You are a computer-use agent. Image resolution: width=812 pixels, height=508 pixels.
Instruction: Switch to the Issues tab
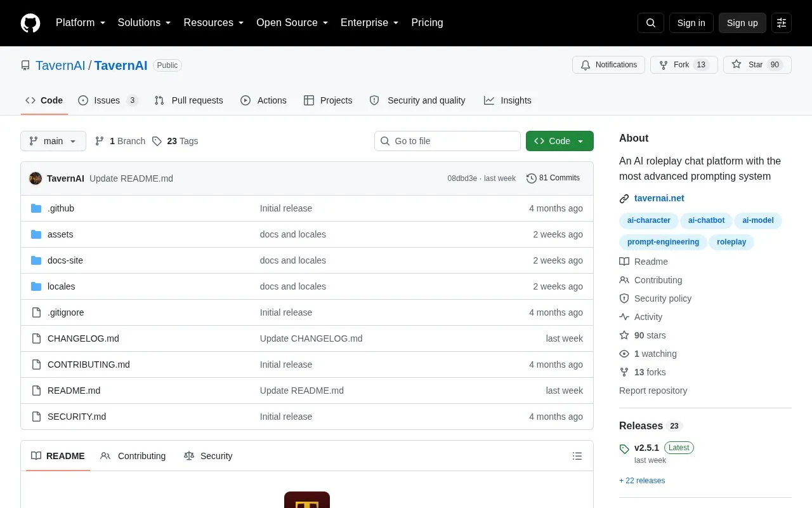pyautogui.click(x=108, y=100)
